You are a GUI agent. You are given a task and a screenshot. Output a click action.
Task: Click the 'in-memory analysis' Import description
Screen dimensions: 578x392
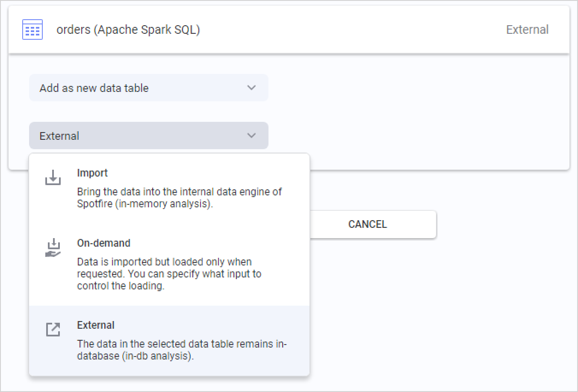179,197
